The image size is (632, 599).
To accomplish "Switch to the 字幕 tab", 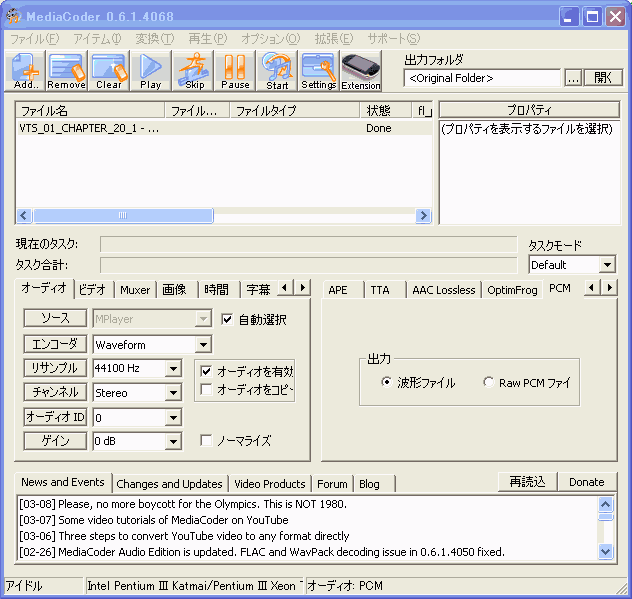I will point(258,289).
